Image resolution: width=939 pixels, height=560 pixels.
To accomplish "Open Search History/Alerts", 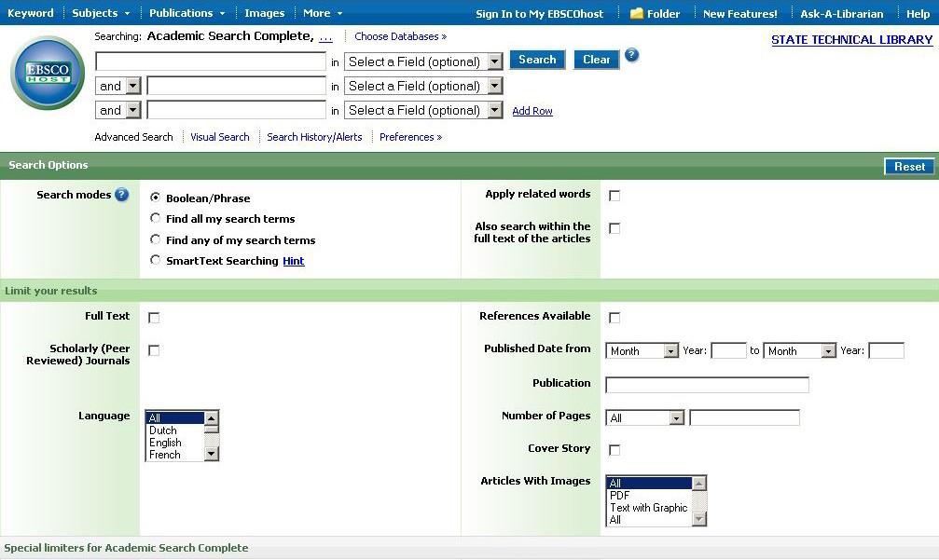I will point(314,137).
